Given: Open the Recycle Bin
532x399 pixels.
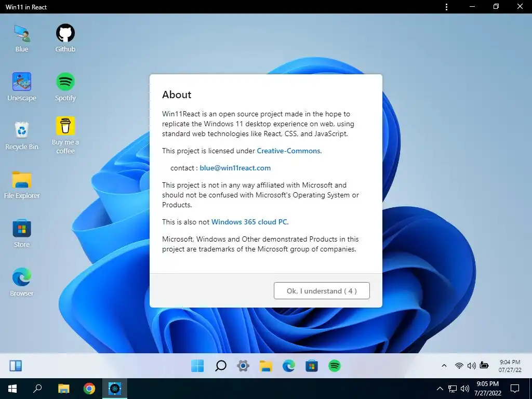Looking at the screenshot, I should (x=22, y=136).
